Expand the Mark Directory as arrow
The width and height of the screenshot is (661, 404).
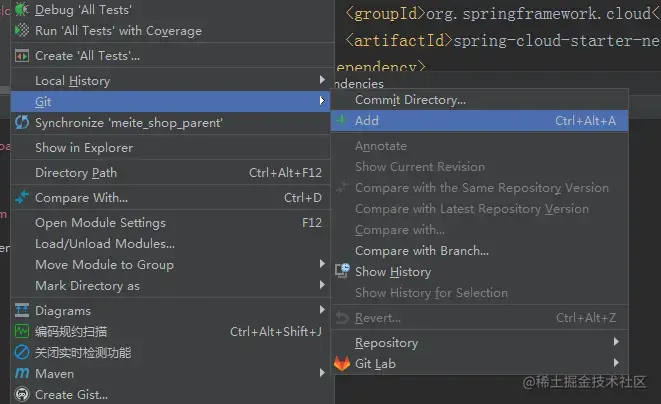(x=322, y=285)
